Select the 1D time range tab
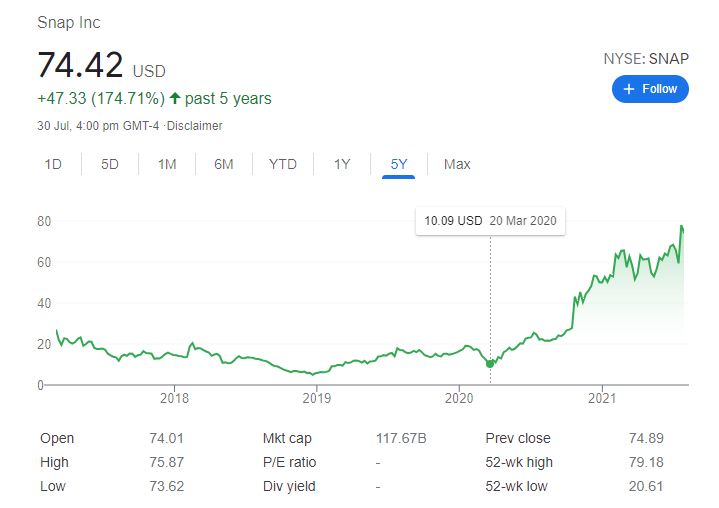Viewport: 719px width, 508px height. pos(53,164)
